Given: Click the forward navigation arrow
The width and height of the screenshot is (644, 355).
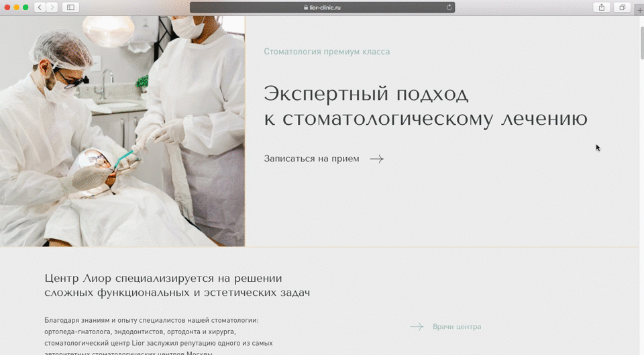Looking at the screenshot, I should point(52,7).
